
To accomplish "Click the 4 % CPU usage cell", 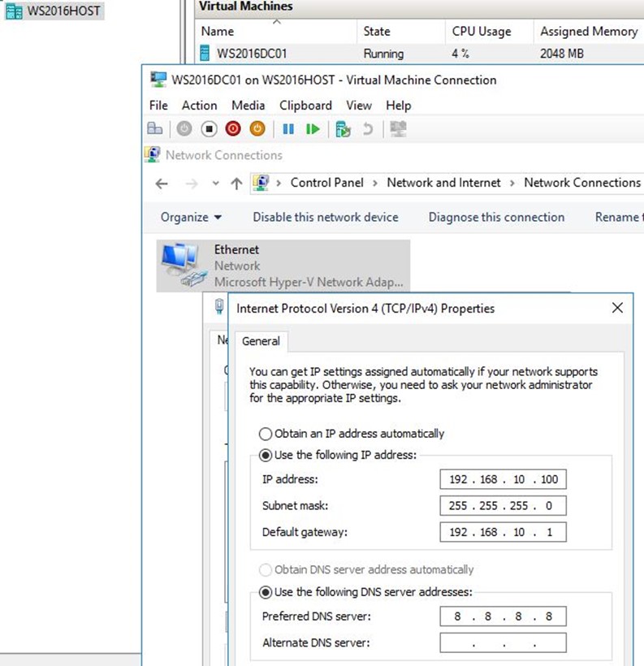I will click(x=460, y=54).
